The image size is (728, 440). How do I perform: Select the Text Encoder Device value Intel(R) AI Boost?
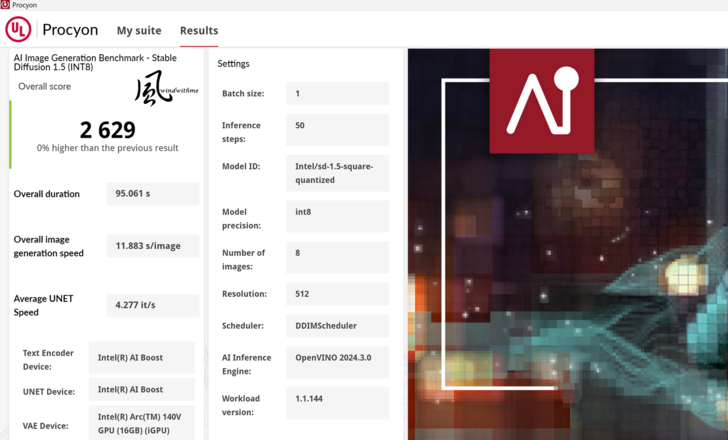142,358
